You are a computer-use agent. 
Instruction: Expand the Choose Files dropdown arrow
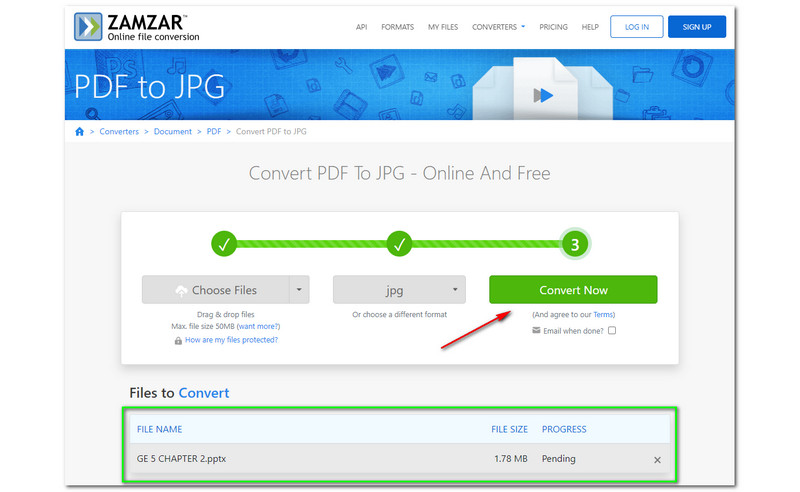point(298,290)
